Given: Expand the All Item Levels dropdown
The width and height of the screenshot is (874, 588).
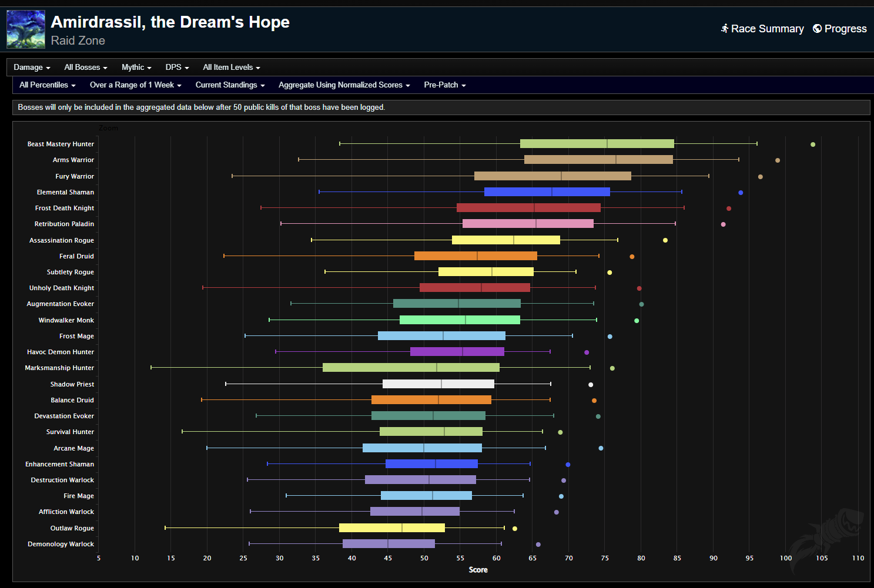Looking at the screenshot, I should (231, 68).
